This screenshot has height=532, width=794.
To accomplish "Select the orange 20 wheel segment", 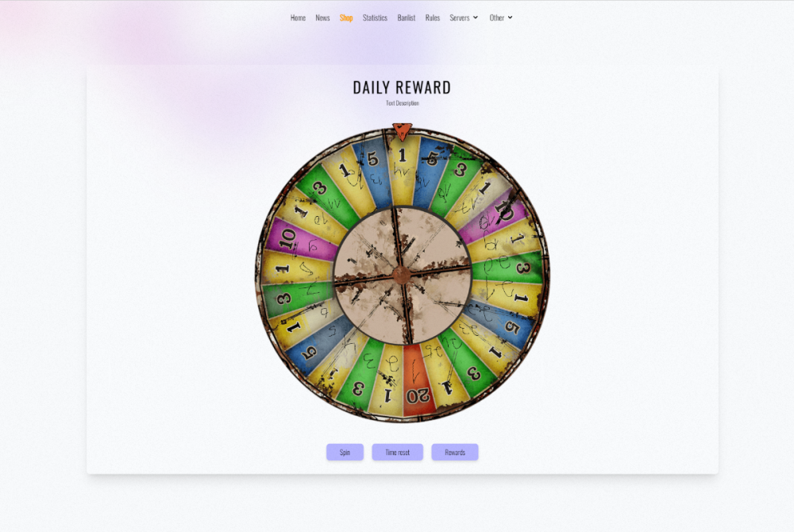I will click(x=418, y=380).
